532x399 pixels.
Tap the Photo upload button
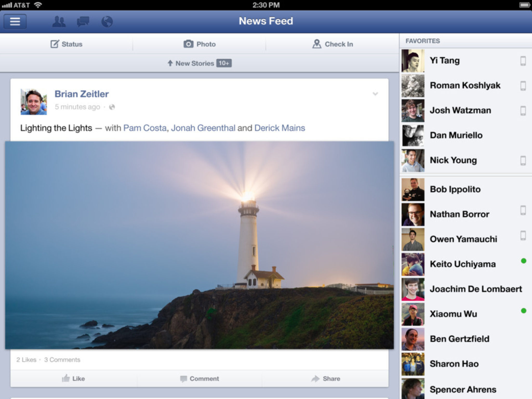199,44
